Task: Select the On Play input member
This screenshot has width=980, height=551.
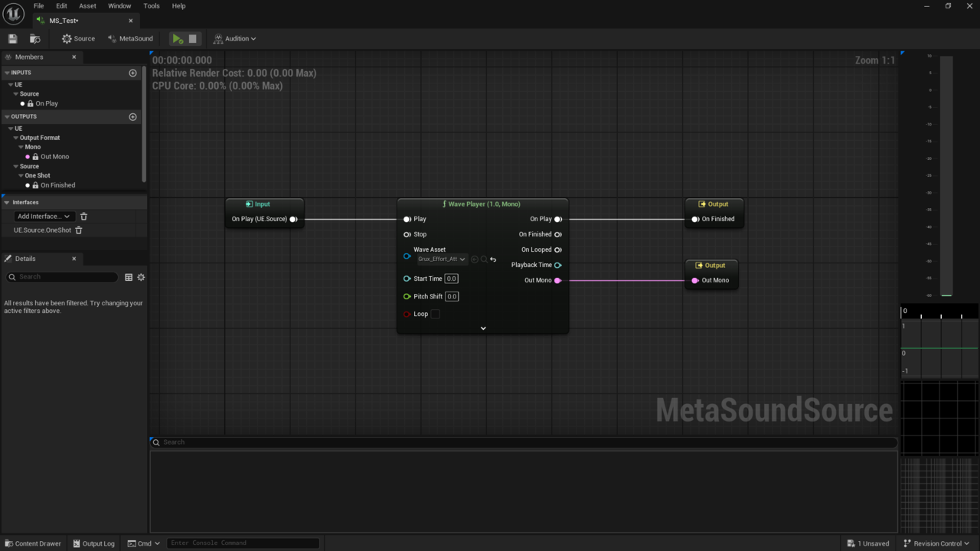Action: pos(46,103)
